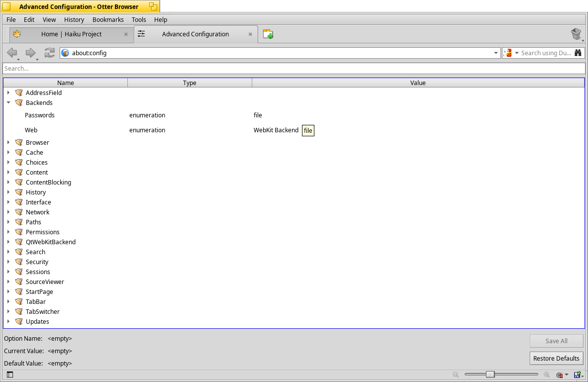Screen dimensions: 588x382
Task: Open the Tools menu
Action: pyautogui.click(x=139, y=19)
